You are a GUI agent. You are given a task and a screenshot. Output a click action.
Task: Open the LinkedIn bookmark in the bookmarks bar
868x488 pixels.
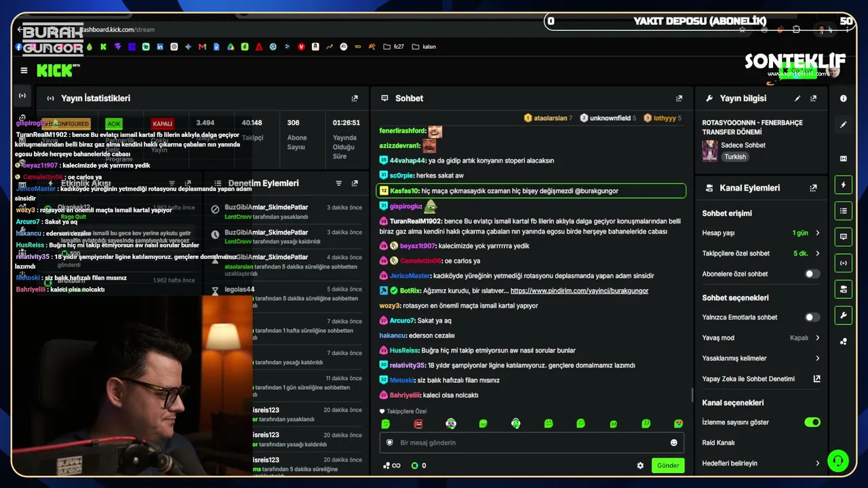[160, 47]
